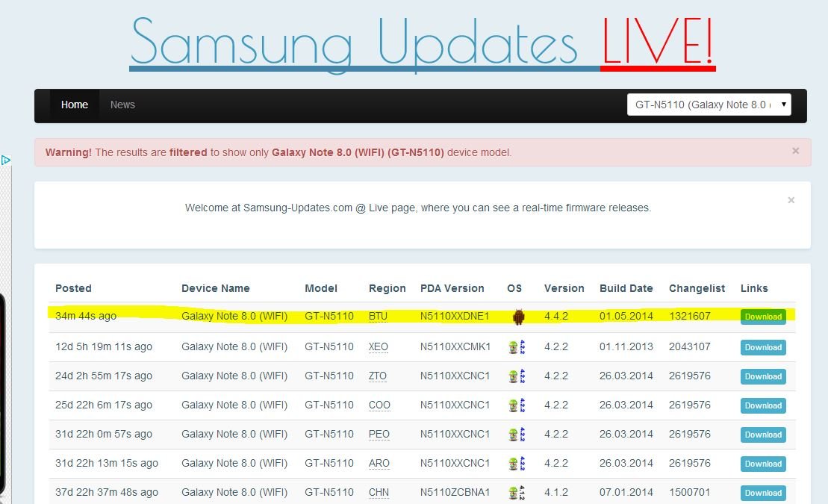Dismiss the filtered results warning
This screenshot has width=828, height=504.
795,151
